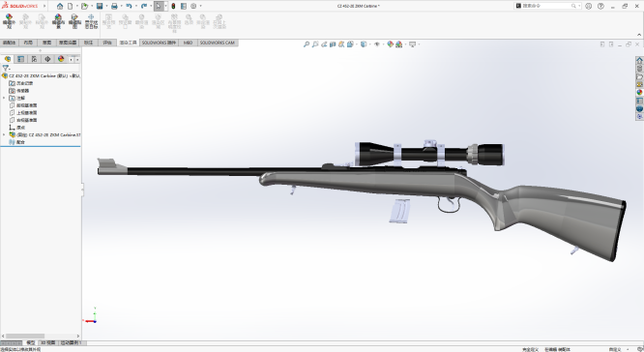Viewport: 644px width, 352px height.
Task: Open the MBD ribbon tab
Action: click(x=188, y=43)
